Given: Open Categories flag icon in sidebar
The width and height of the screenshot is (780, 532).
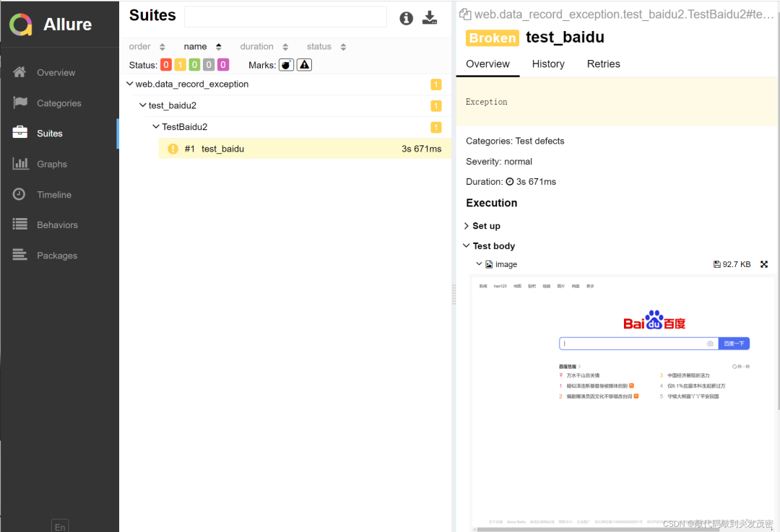Looking at the screenshot, I should [x=20, y=103].
